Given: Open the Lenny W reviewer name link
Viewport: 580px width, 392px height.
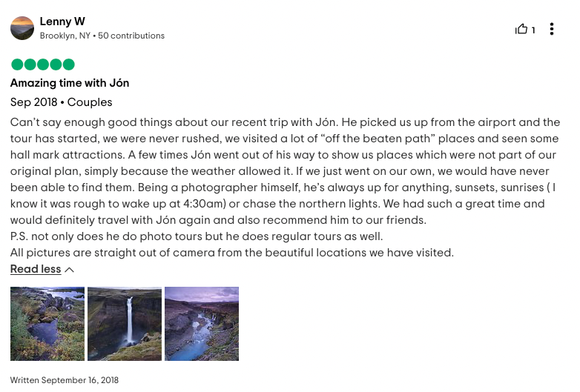Looking at the screenshot, I should click(62, 21).
